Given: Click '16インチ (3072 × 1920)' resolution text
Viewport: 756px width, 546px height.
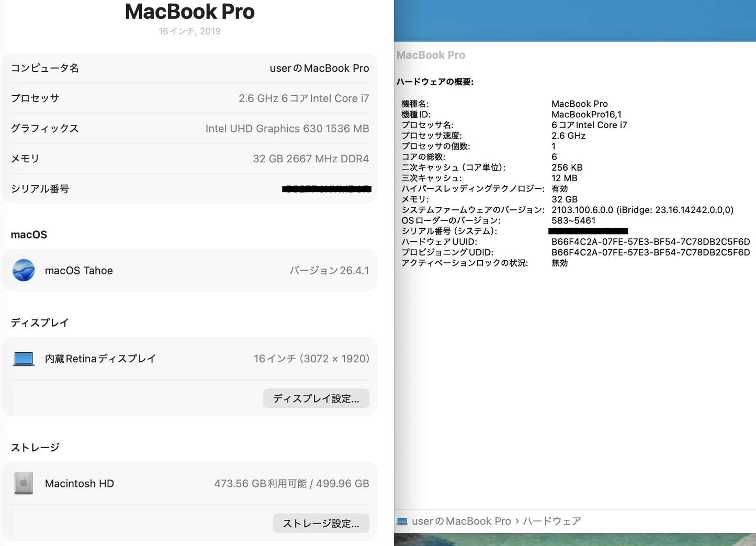Looking at the screenshot, I should 311,359.
